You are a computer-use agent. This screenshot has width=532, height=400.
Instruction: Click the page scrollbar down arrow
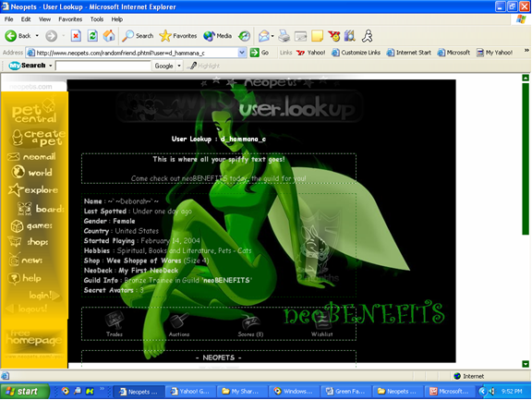[526, 364]
